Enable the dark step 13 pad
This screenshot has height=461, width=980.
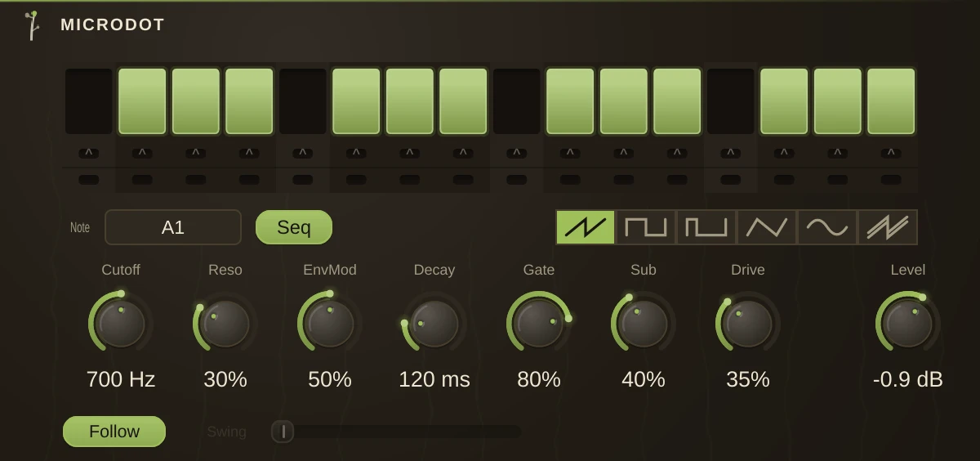tap(731, 101)
